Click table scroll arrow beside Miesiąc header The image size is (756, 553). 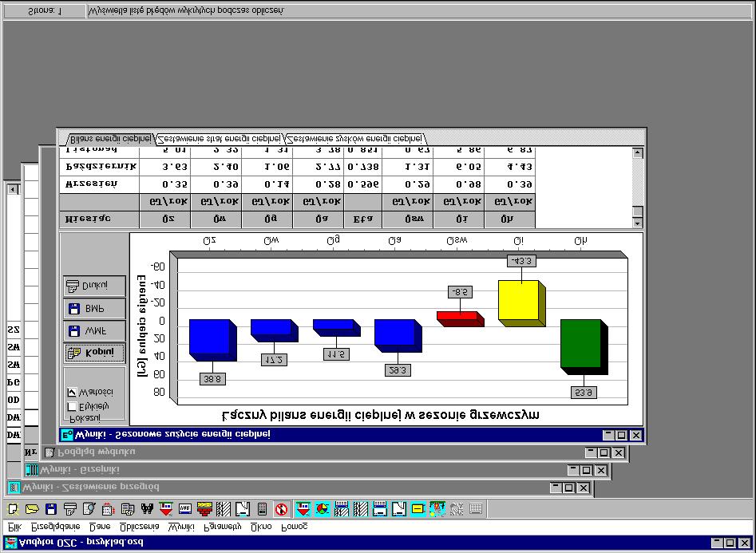pos(638,223)
